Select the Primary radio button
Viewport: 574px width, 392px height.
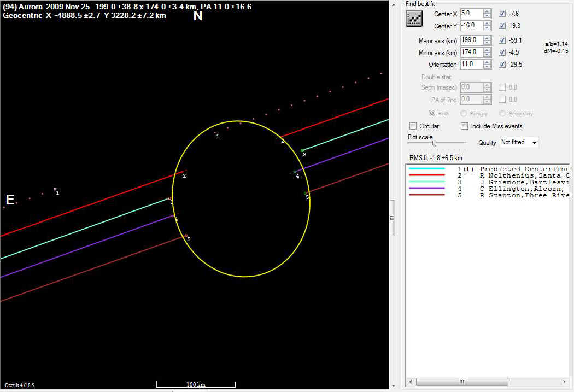point(464,114)
